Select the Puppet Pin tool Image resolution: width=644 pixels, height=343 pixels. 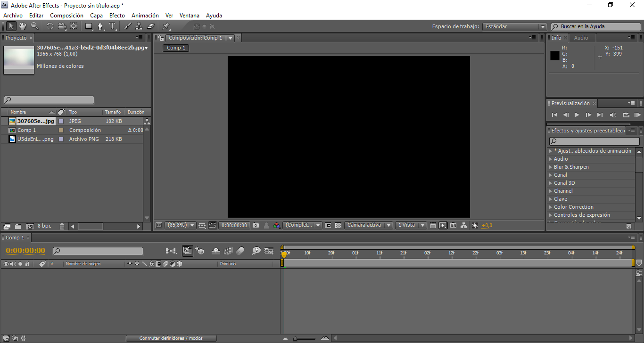[x=166, y=26]
